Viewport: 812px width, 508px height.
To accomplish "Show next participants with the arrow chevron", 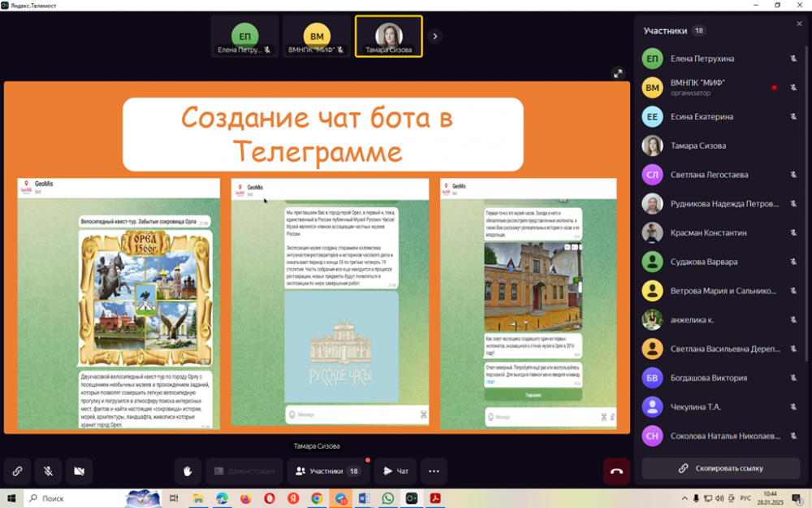I will coord(435,36).
